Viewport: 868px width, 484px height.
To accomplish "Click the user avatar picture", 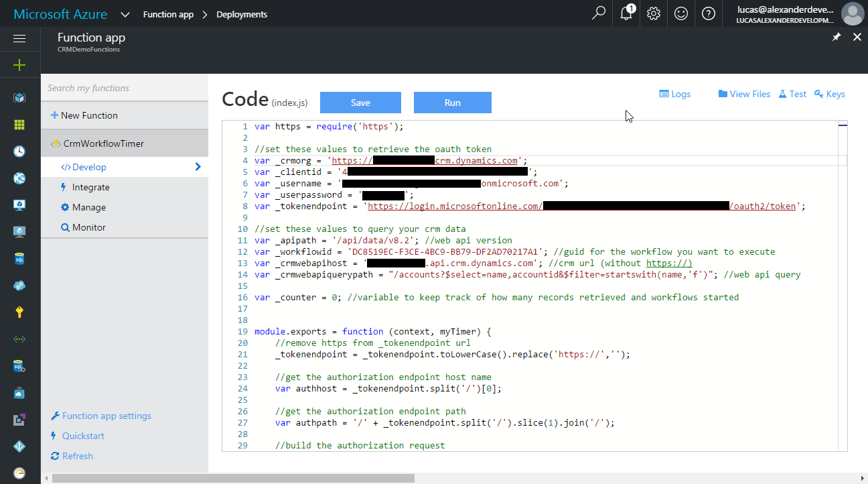I will (x=852, y=13).
